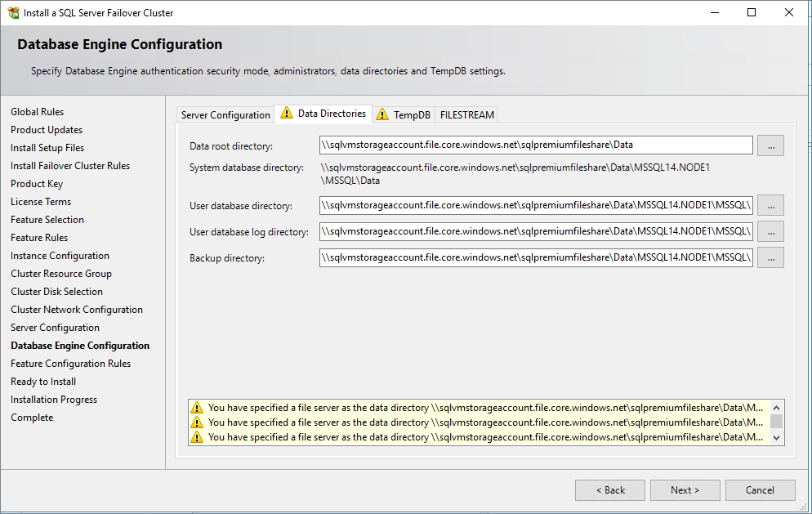Click the Next button to continue
The image size is (812, 514).
(x=685, y=489)
